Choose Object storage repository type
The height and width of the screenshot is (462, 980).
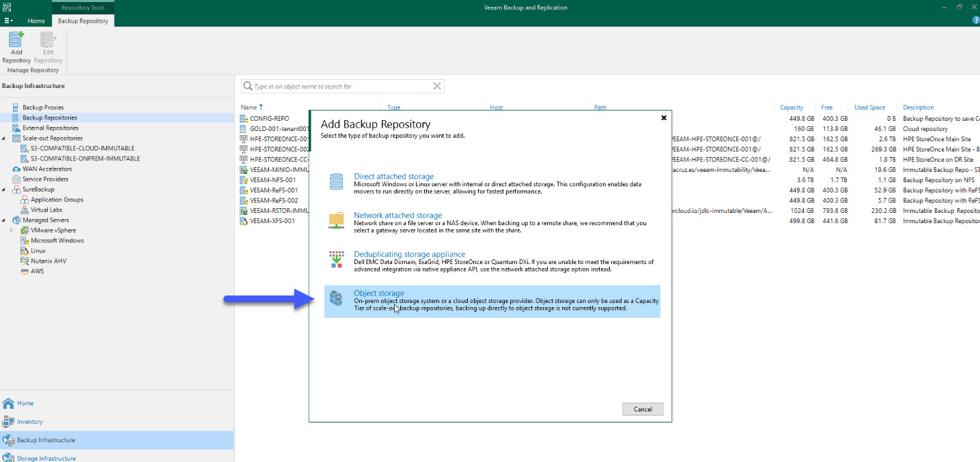click(x=492, y=301)
